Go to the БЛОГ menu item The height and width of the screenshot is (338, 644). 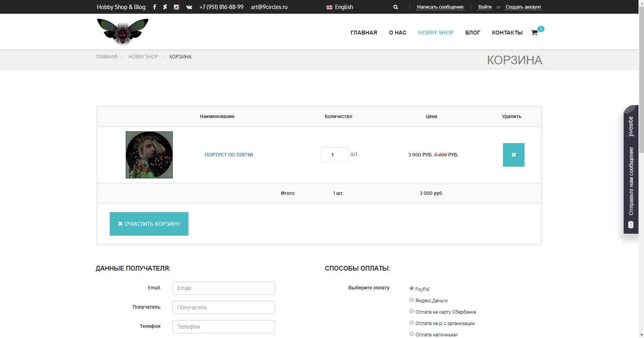pyautogui.click(x=472, y=33)
